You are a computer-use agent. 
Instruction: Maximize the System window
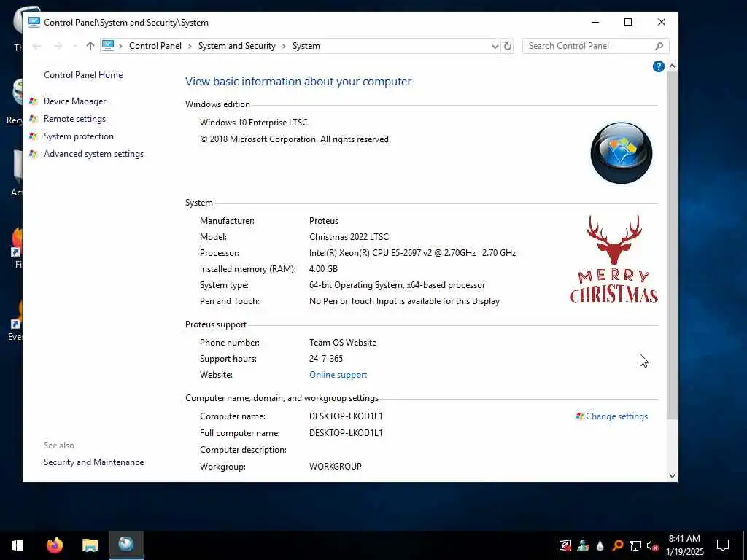[x=628, y=22]
